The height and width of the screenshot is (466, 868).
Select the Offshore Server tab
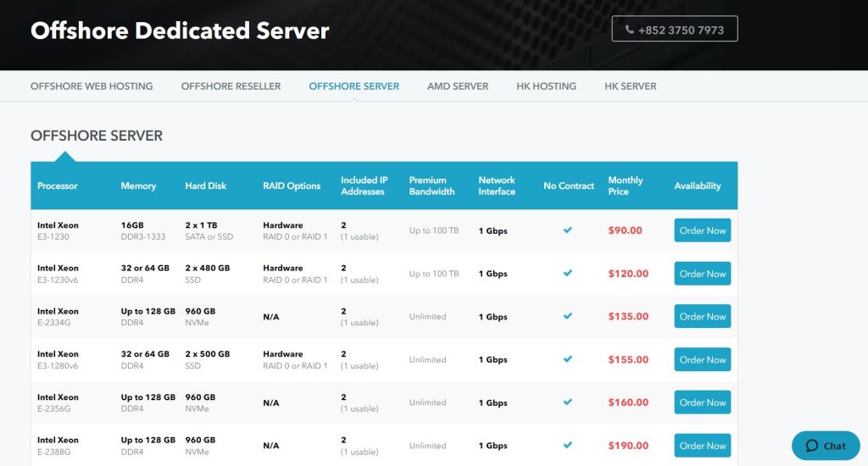353,86
